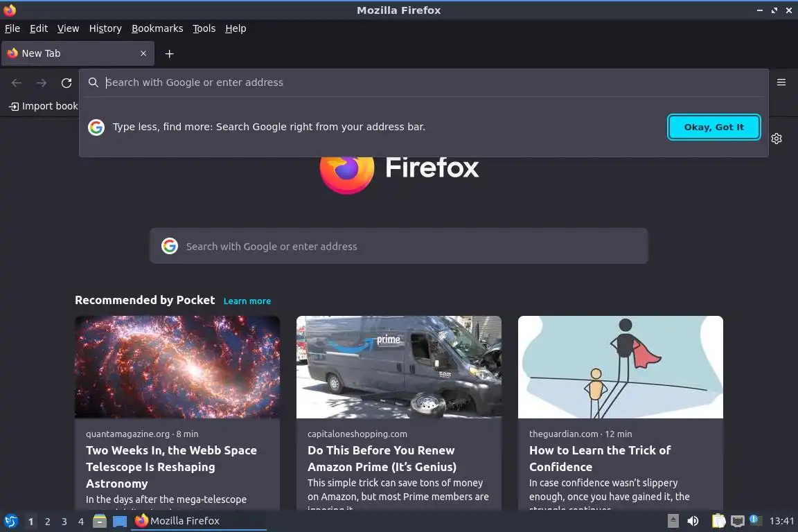The width and height of the screenshot is (798, 532).
Task: Open the file manager in the taskbar
Action: click(x=100, y=521)
